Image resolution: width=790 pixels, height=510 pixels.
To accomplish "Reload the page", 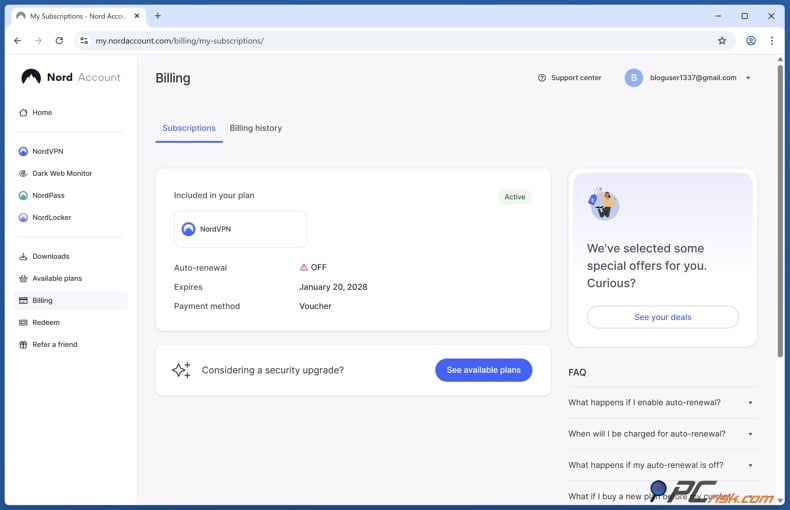I will [x=59, y=41].
